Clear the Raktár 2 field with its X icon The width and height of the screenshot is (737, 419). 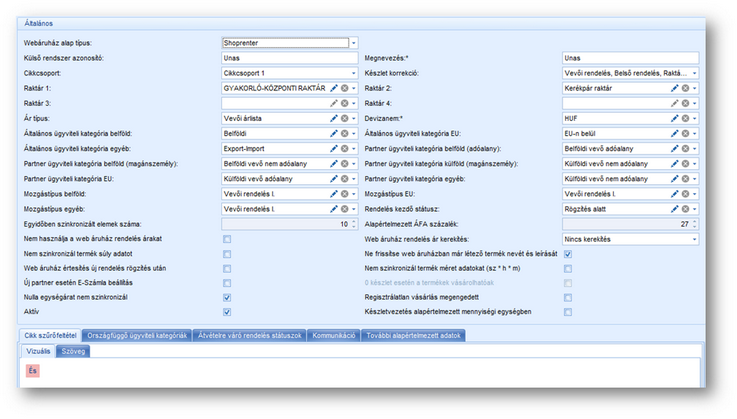(685, 88)
